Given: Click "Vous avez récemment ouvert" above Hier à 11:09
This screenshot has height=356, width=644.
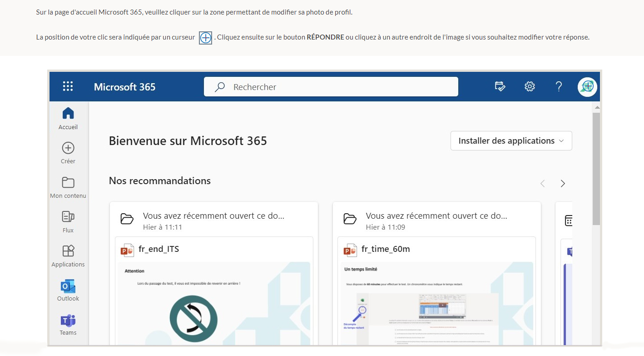Looking at the screenshot, I should pyautogui.click(x=437, y=216).
